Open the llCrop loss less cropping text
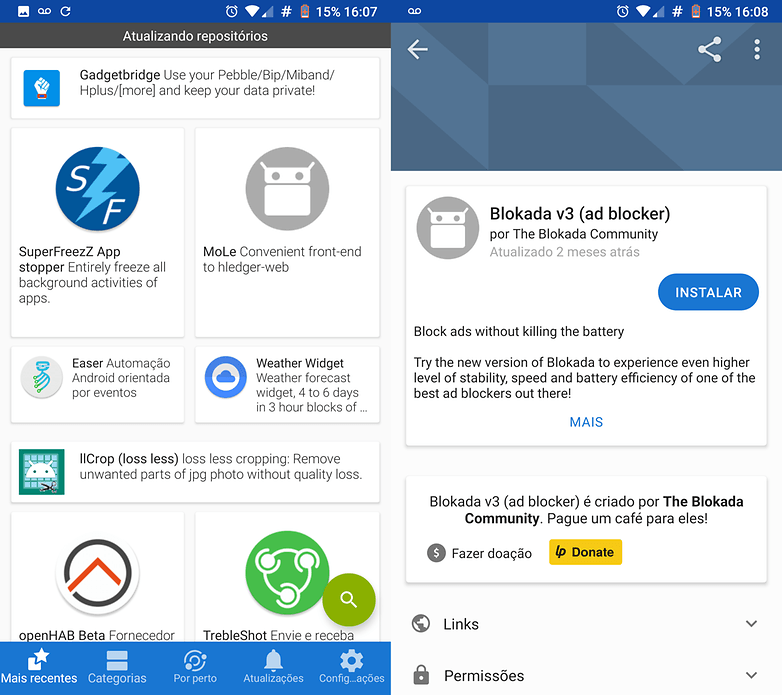782x695 pixels. pos(220,466)
